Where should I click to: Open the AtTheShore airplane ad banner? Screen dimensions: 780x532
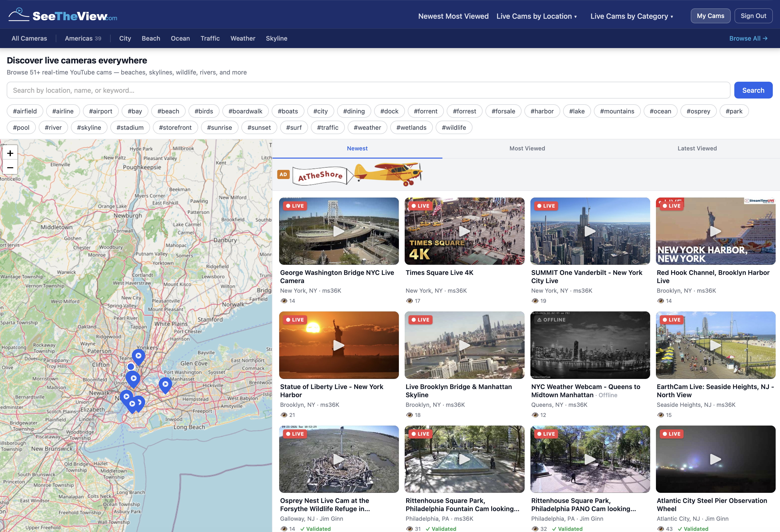[x=358, y=174]
